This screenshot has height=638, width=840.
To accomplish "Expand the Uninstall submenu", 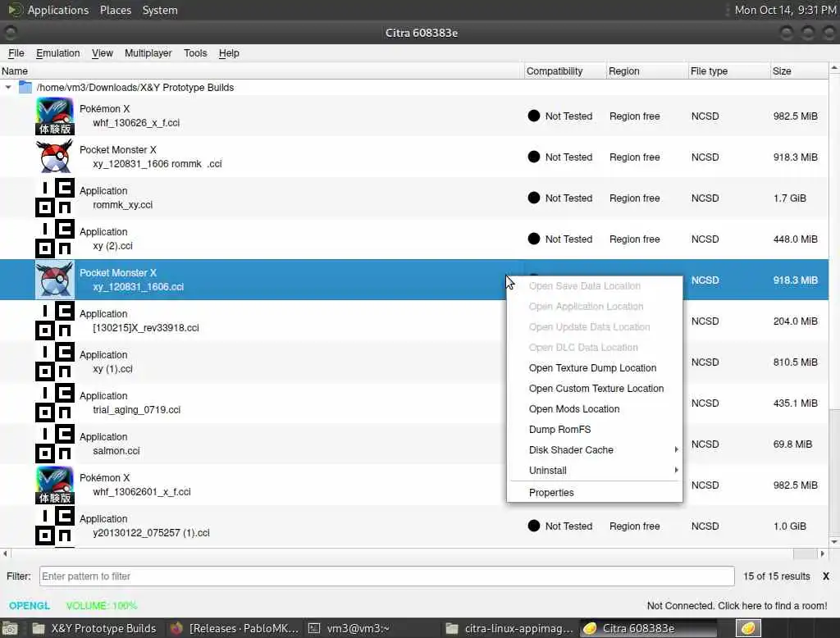I will click(x=595, y=470).
